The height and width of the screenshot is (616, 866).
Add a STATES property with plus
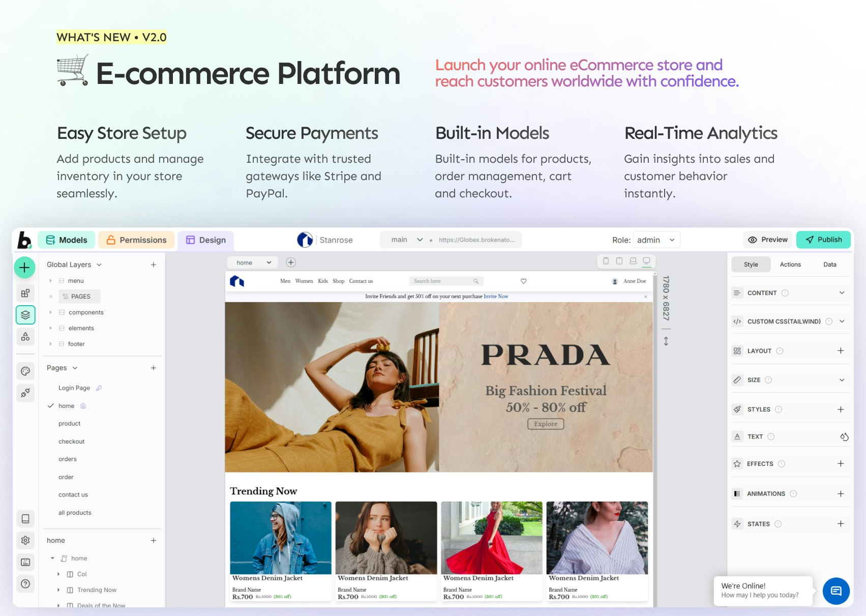[x=841, y=524]
